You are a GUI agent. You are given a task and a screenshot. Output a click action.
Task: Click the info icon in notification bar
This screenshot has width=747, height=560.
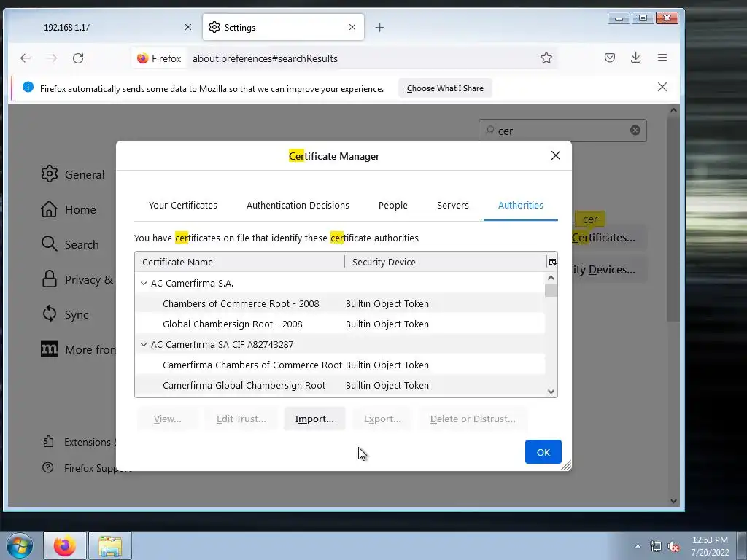[28, 87]
